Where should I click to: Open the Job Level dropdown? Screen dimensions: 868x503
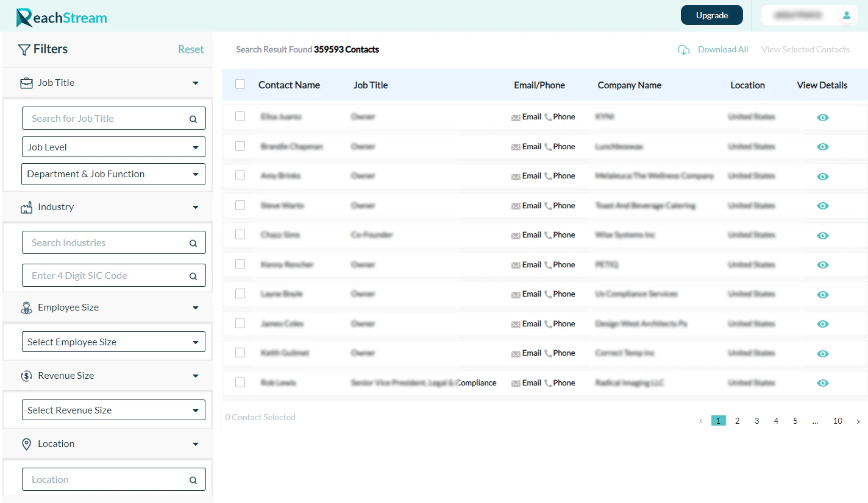tap(113, 147)
